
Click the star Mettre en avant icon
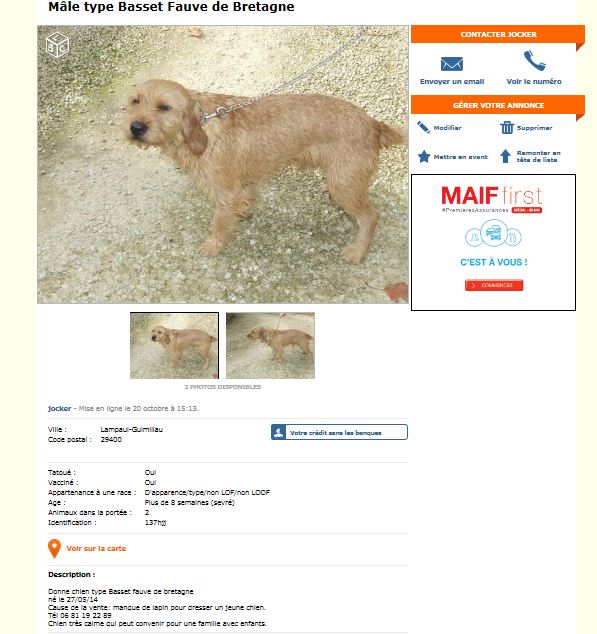coord(423,156)
